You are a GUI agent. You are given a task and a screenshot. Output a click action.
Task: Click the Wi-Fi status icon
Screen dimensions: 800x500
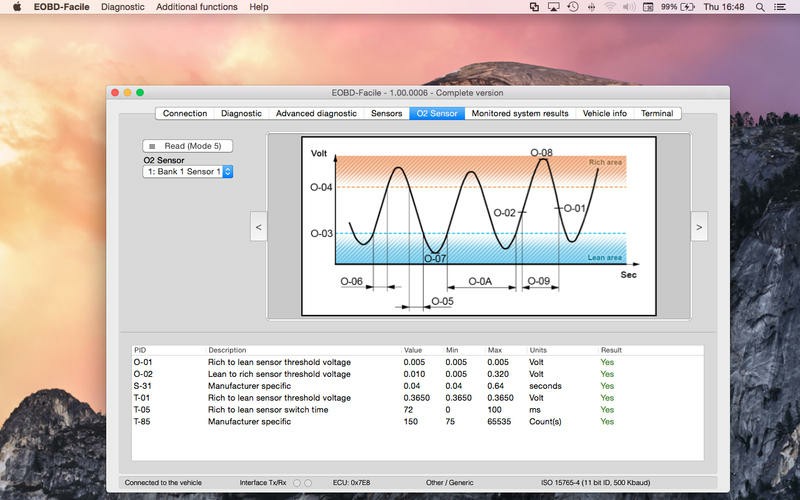click(x=609, y=7)
